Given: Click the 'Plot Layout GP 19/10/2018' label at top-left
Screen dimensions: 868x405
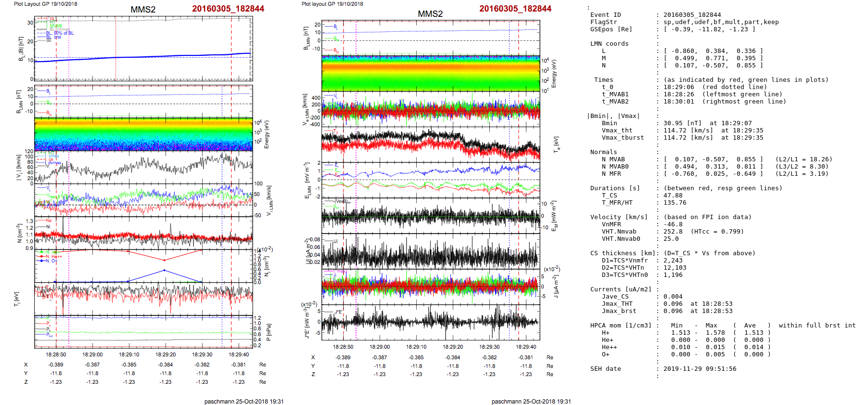Looking at the screenshot, I should point(45,4).
